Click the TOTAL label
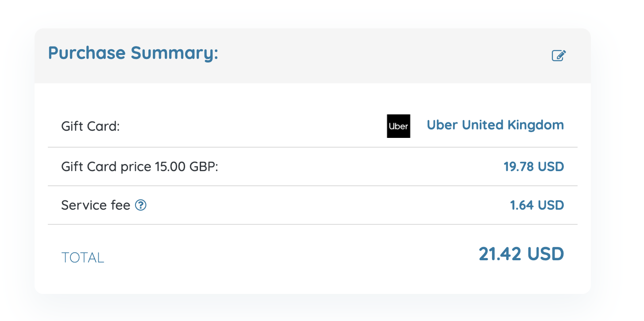 (x=83, y=258)
